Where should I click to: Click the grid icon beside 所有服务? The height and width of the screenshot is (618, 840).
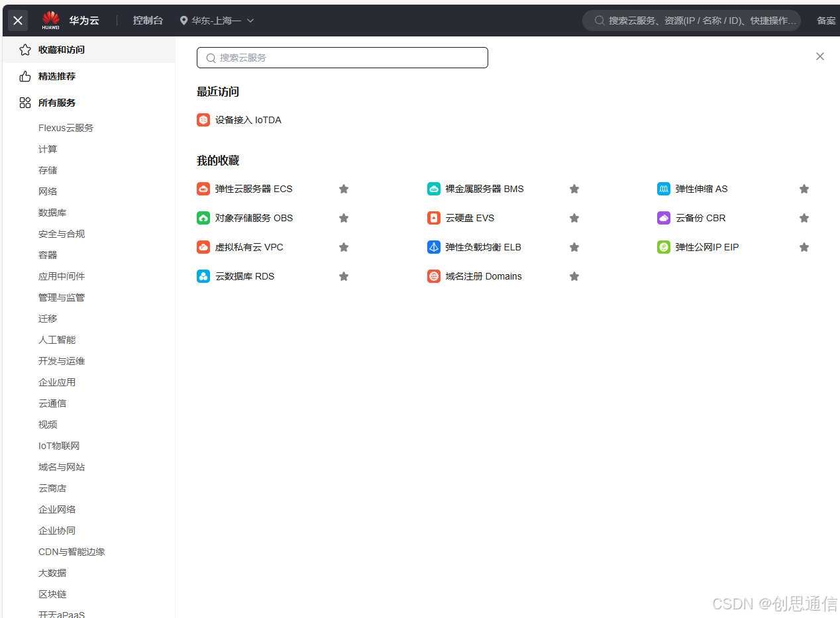pos(25,103)
